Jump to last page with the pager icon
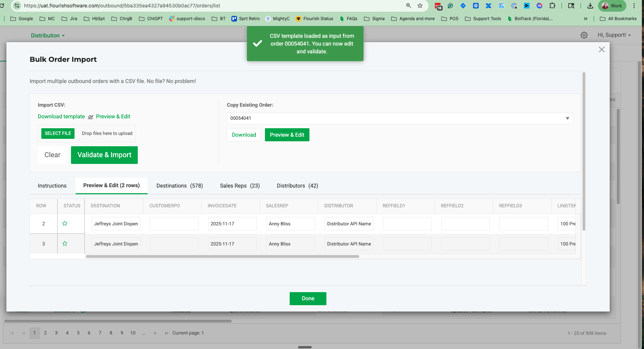 166,333
